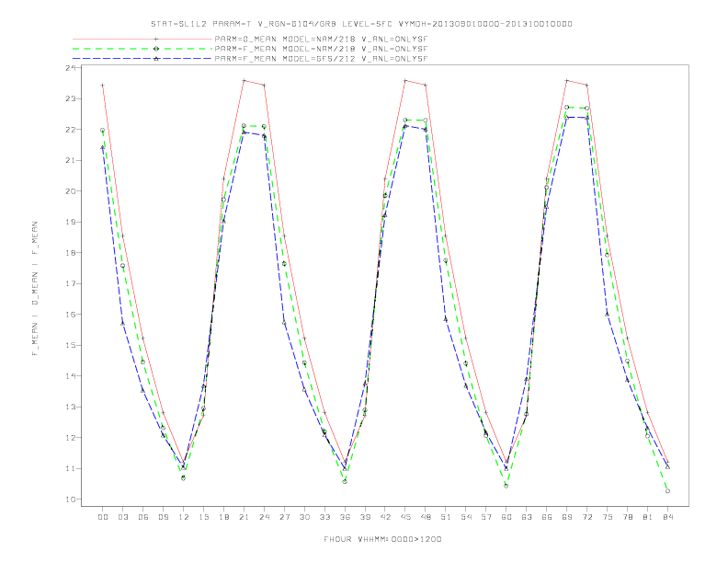Click the x-axis forecast hour label 57

(486, 517)
